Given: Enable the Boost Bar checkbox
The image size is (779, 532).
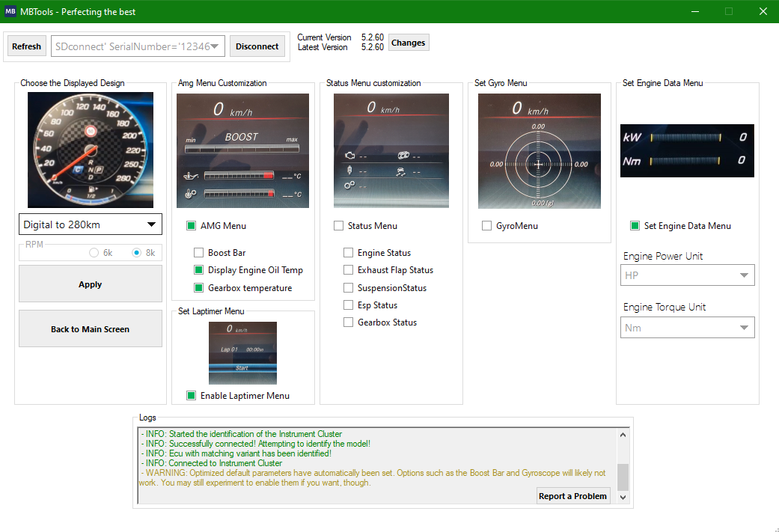Looking at the screenshot, I should coord(199,253).
